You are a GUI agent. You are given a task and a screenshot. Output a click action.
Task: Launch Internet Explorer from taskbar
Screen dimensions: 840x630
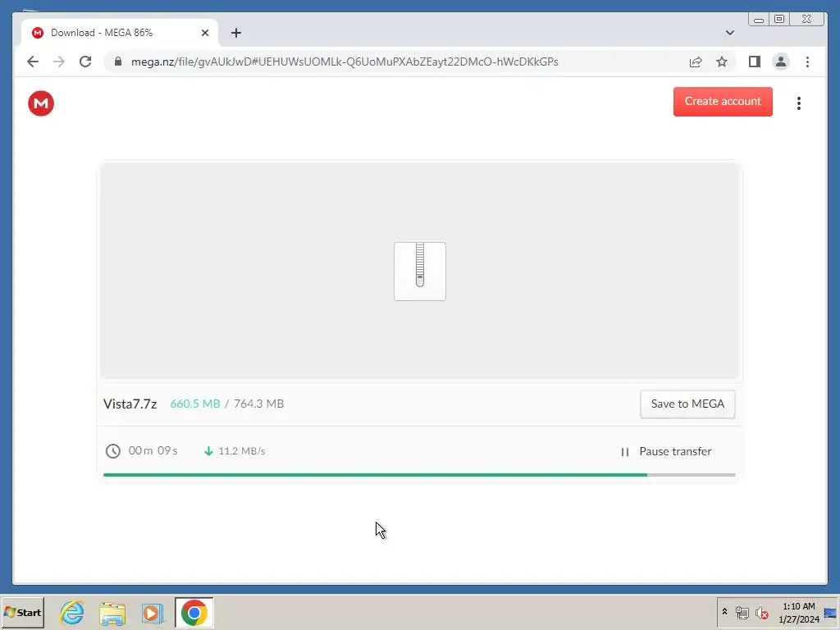tap(72, 612)
